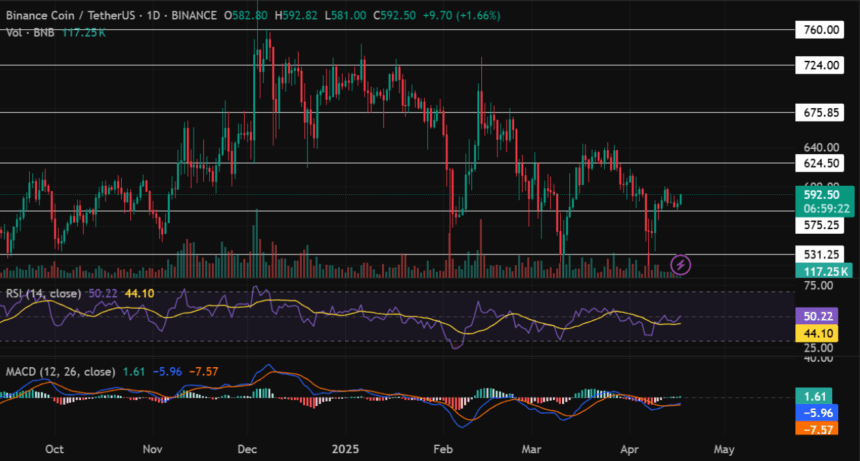Image resolution: width=860 pixels, height=461 pixels.
Task: Click the Apr label on time axis
Action: 629,449
